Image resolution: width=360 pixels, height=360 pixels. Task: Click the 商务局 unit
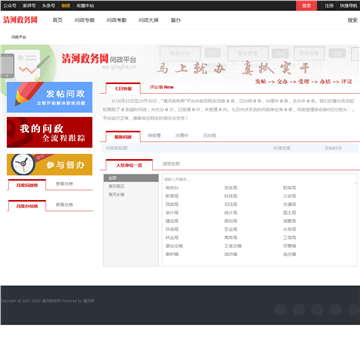(x=230, y=238)
